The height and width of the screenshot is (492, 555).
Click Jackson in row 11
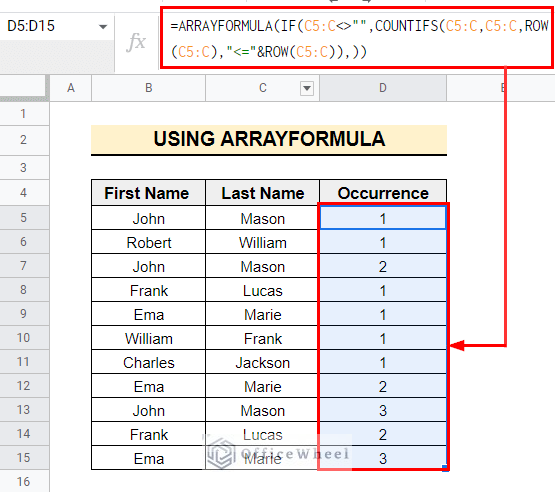coord(262,363)
